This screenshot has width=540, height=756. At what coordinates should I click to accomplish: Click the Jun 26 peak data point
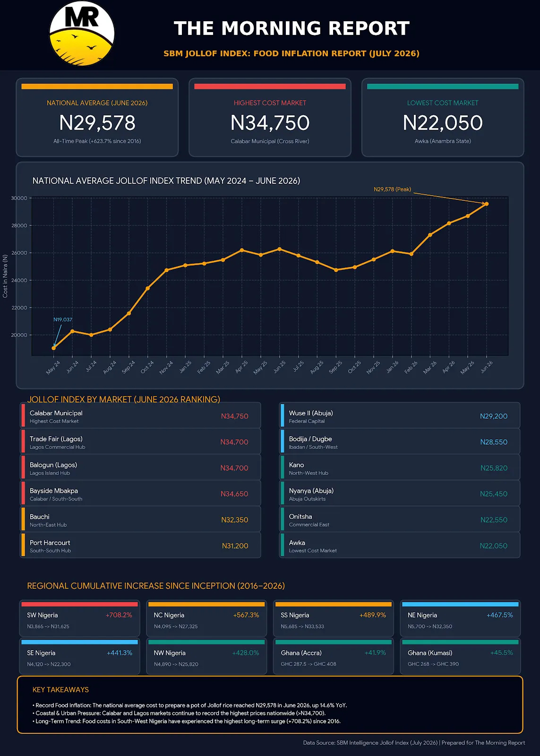[x=487, y=204]
